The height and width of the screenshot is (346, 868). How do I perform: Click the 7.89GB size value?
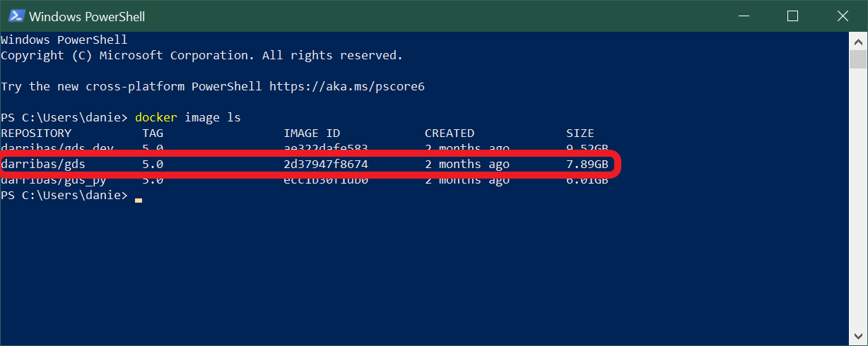587,165
